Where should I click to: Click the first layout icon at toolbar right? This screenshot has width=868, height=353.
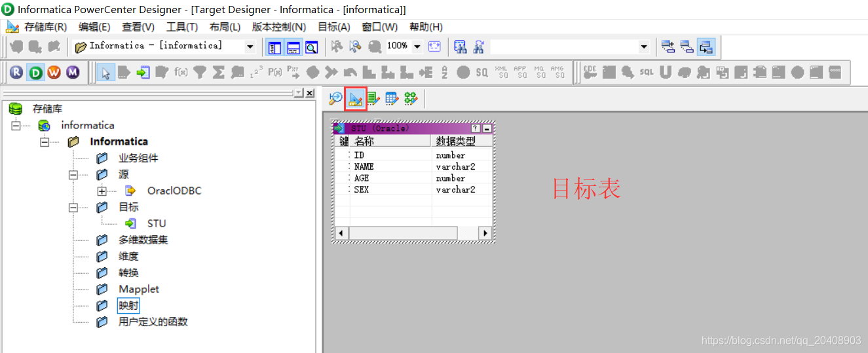pyautogui.click(x=668, y=46)
